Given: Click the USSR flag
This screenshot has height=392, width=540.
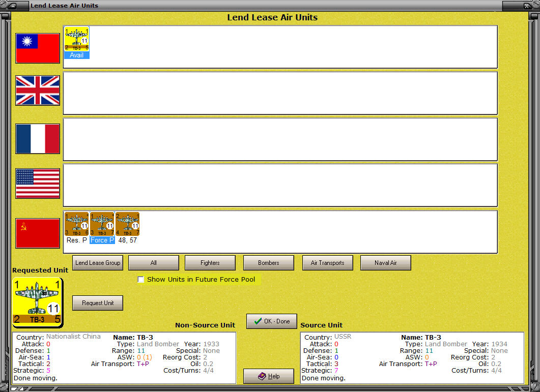Looking at the screenshot, I should coord(38,233).
